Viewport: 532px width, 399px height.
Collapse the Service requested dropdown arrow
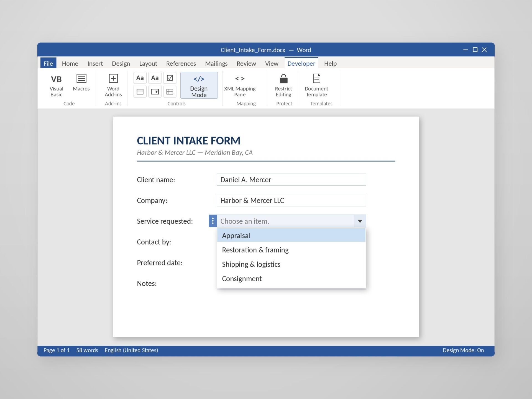[x=360, y=221]
